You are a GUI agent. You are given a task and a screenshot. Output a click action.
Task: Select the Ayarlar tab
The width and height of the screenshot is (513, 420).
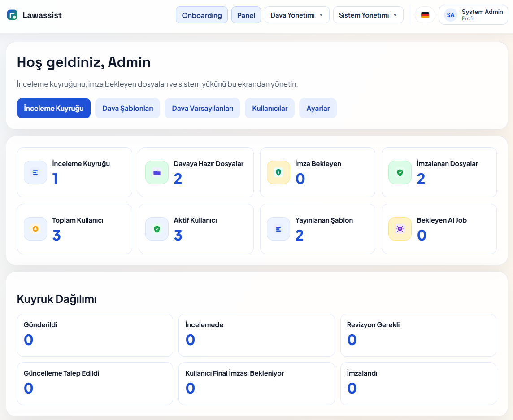coord(317,108)
